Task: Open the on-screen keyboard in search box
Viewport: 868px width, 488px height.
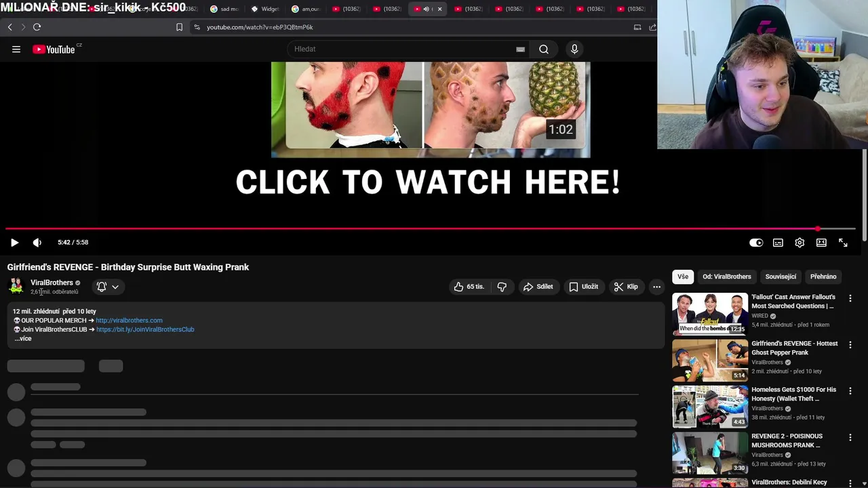Action: [x=520, y=49]
